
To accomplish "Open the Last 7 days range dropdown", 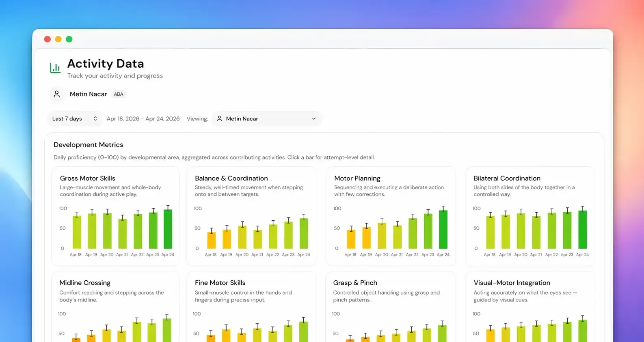I will click(x=75, y=118).
